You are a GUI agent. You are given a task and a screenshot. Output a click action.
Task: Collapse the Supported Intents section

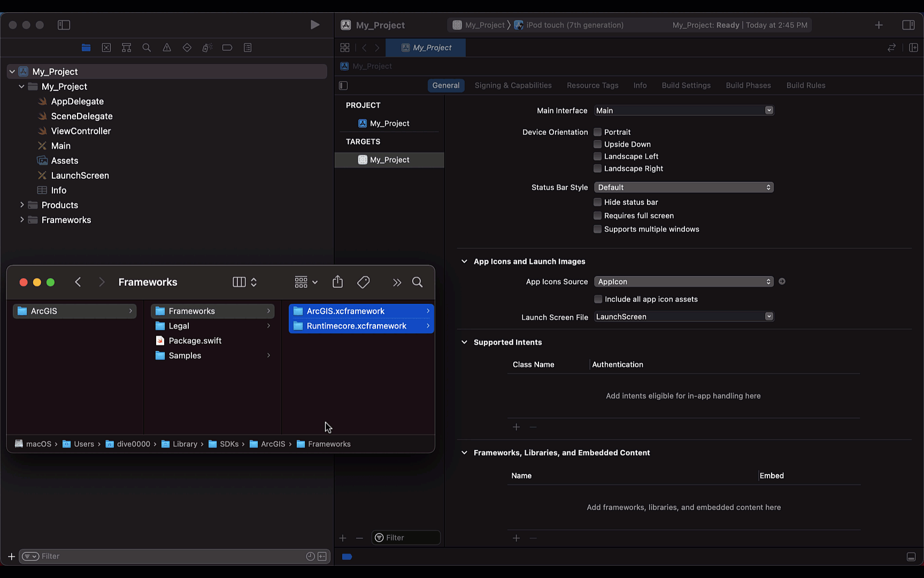click(464, 342)
